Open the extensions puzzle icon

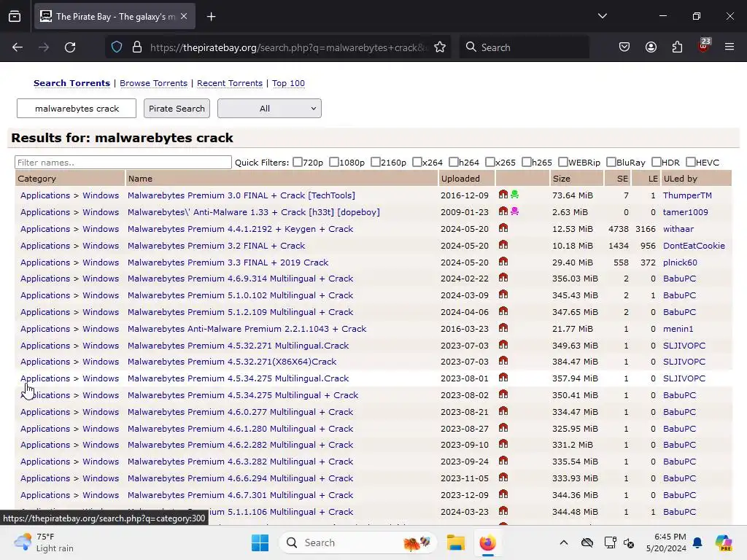coord(677,47)
